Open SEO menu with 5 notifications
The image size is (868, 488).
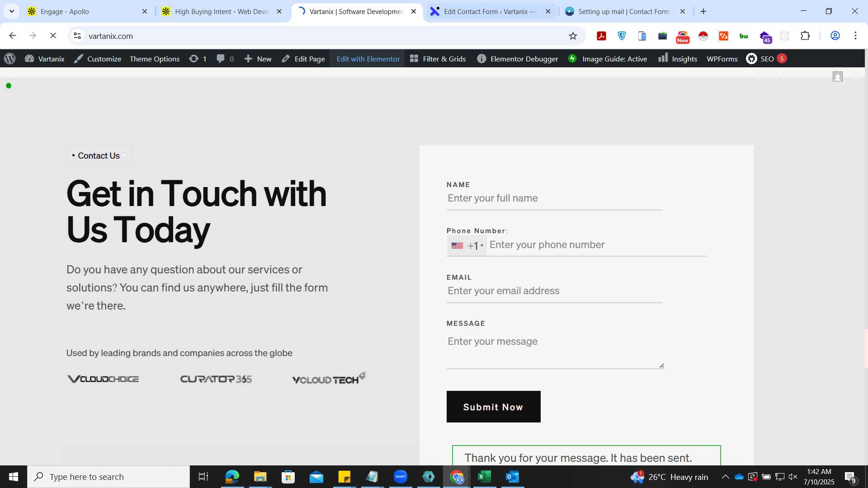click(767, 59)
